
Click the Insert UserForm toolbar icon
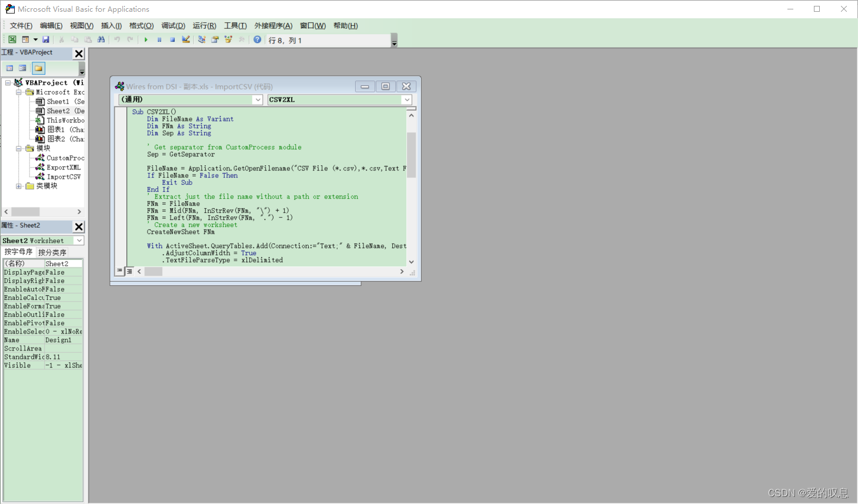point(25,39)
